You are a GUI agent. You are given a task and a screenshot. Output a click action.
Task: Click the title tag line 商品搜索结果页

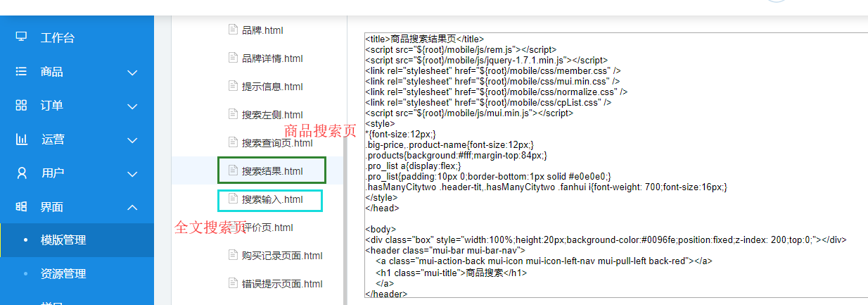point(424,39)
